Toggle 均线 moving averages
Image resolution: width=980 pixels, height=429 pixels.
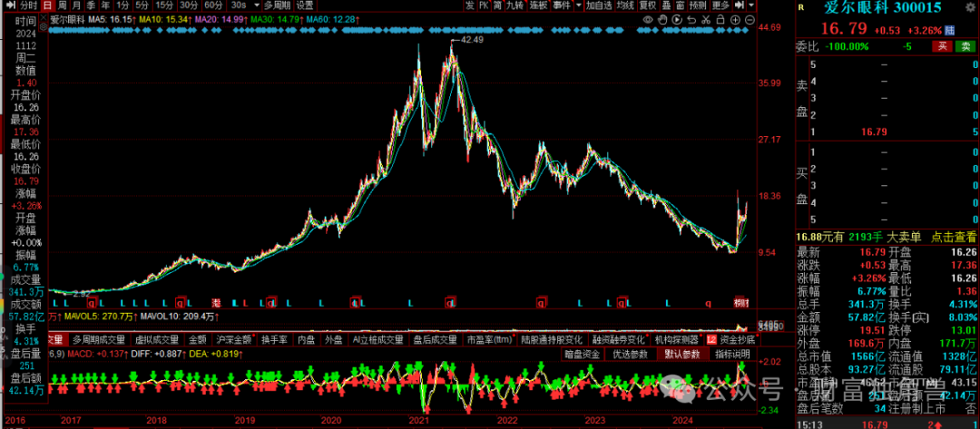pyautogui.click(x=625, y=5)
